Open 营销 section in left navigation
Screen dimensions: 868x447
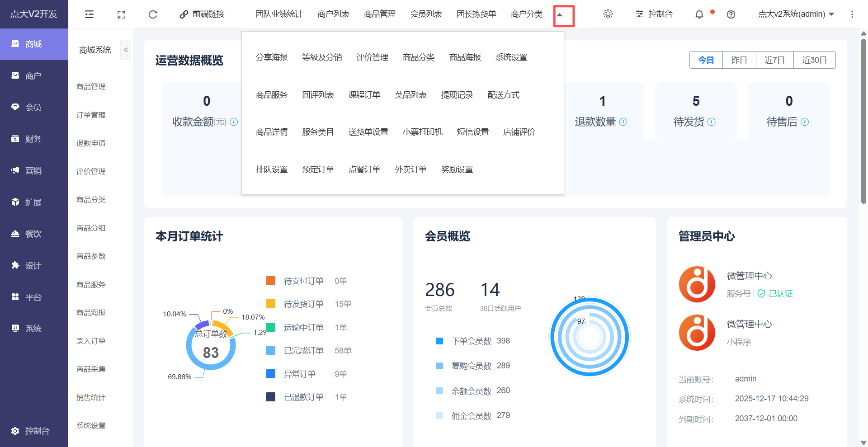(x=34, y=170)
